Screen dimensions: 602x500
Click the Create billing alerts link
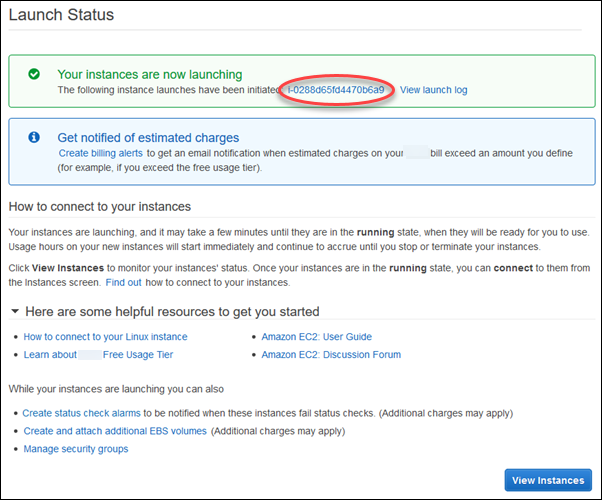pyautogui.click(x=101, y=153)
